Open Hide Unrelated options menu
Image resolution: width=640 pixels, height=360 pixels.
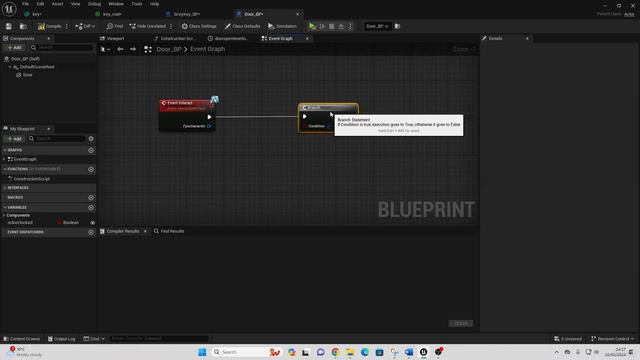click(171, 26)
